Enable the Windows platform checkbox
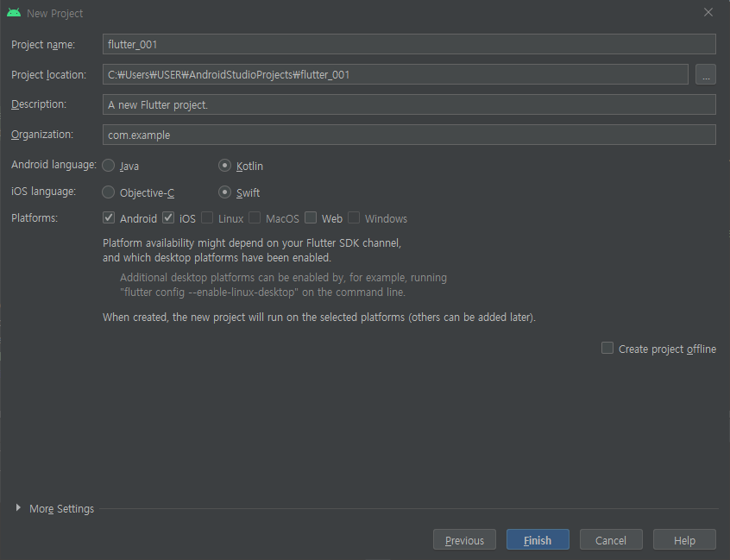The height and width of the screenshot is (560, 730). point(354,217)
